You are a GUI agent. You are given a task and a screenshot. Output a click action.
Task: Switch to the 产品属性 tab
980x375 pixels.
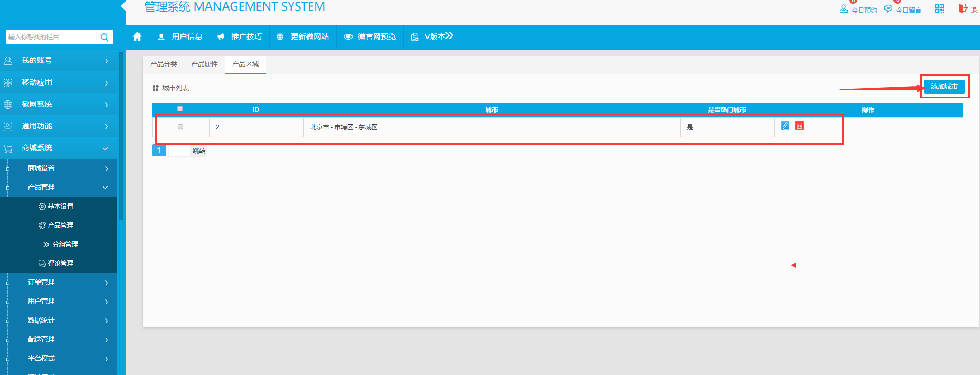tap(204, 64)
